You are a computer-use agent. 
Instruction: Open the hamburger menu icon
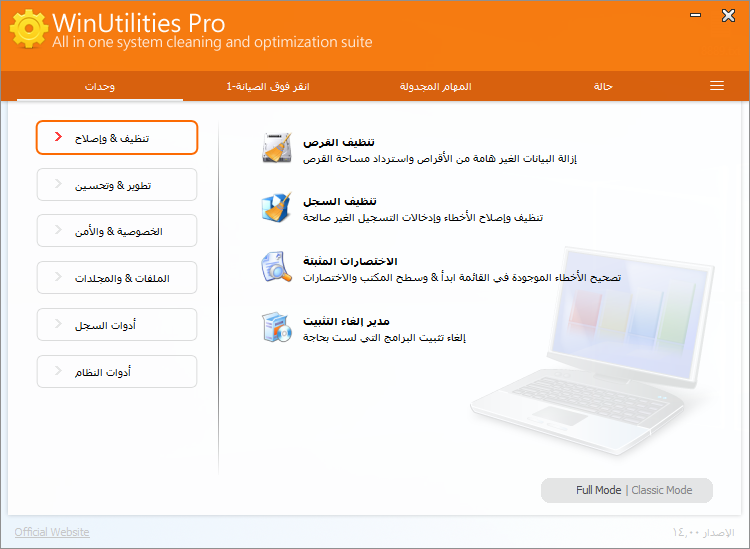pyautogui.click(x=717, y=86)
